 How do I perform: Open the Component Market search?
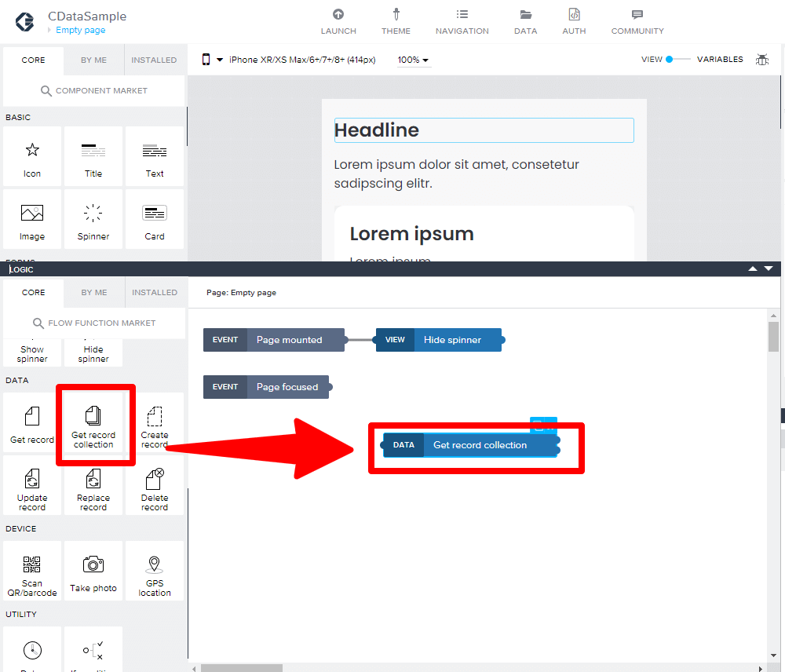(x=93, y=90)
